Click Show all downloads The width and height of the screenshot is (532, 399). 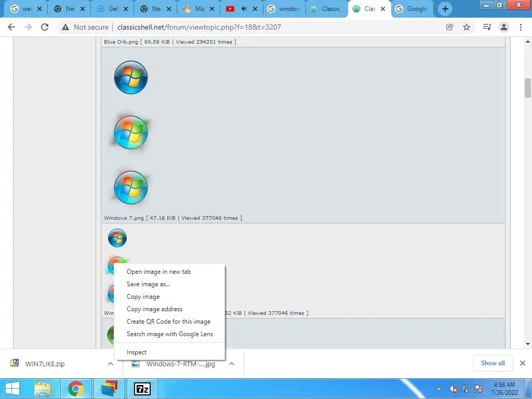(493, 363)
